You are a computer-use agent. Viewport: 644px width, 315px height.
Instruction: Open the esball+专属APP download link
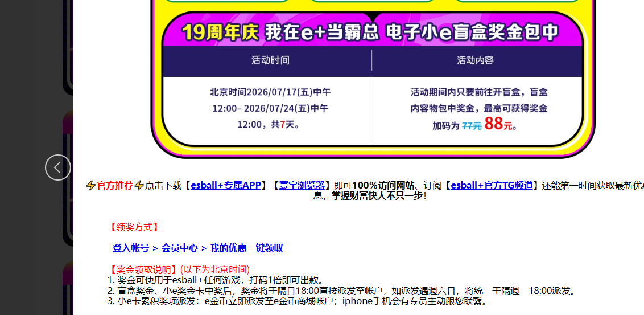[x=226, y=186]
